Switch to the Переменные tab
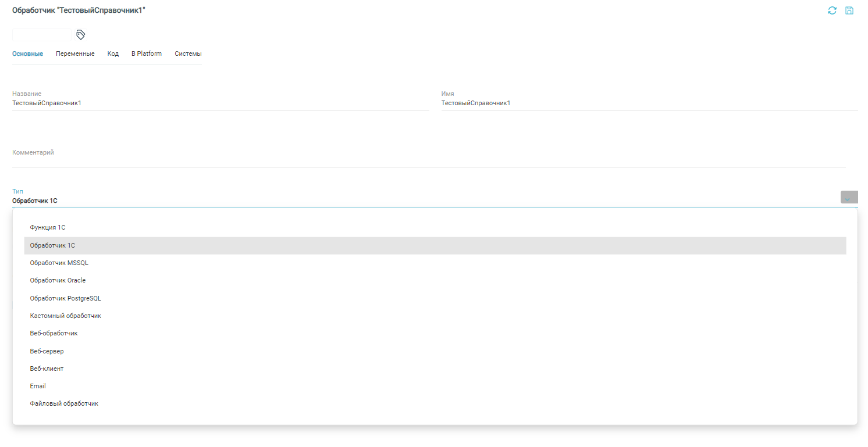The height and width of the screenshot is (447, 868). (75, 53)
